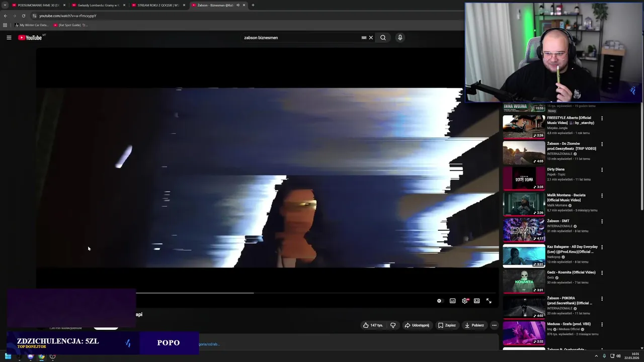Clear the search box with X
The image size is (644, 362).
371,38
